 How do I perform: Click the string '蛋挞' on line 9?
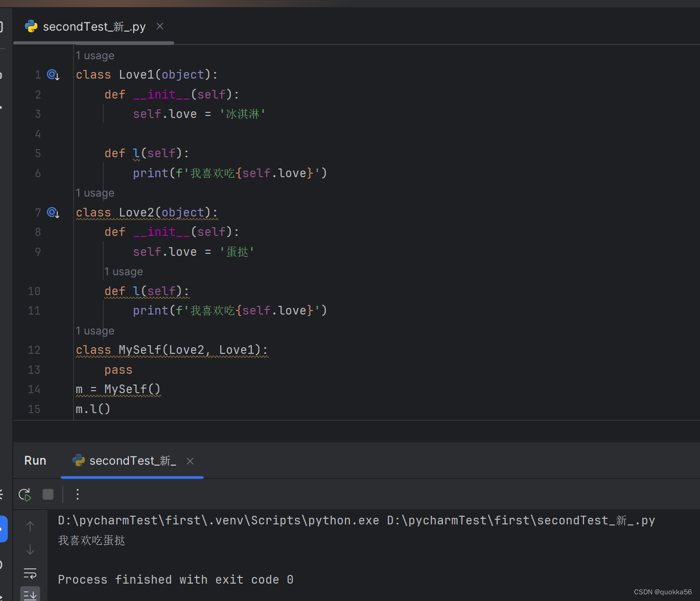coord(237,252)
